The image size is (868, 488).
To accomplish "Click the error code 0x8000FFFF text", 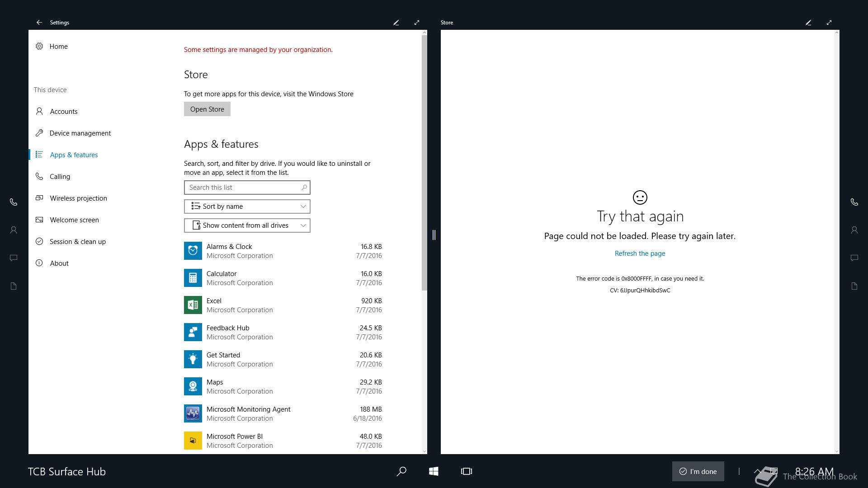I will click(x=636, y=278).
